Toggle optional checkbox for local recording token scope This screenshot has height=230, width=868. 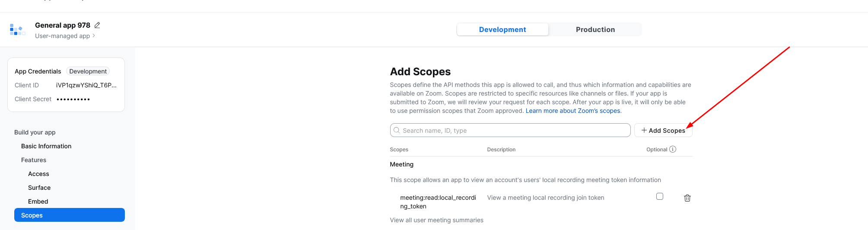(x=660, y=196)
